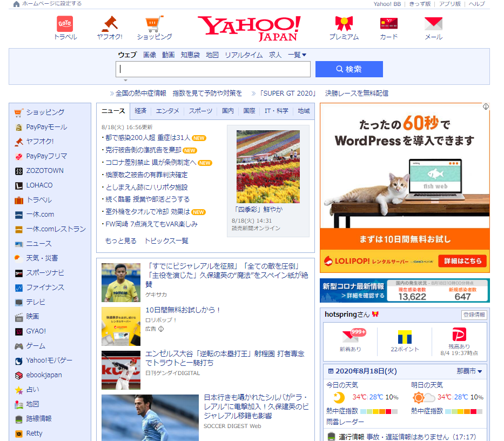The height and width of the screenshot is (441, 504).
Task: Open the 雨雲レーダー link
Action: click(345, 422)
